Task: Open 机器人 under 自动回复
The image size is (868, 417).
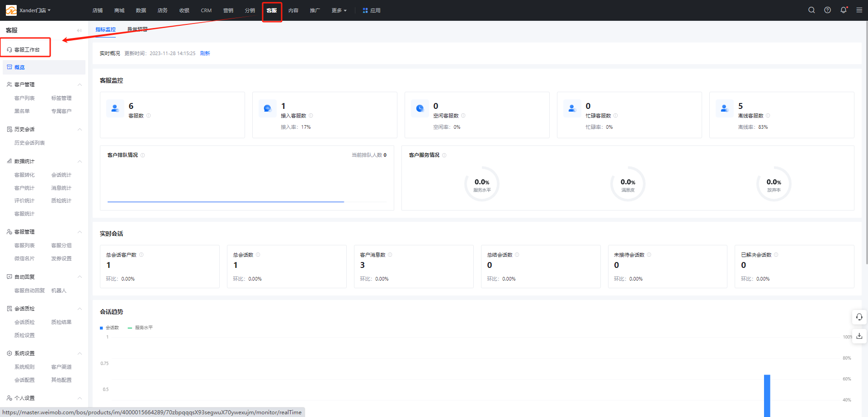Action: 59,290
